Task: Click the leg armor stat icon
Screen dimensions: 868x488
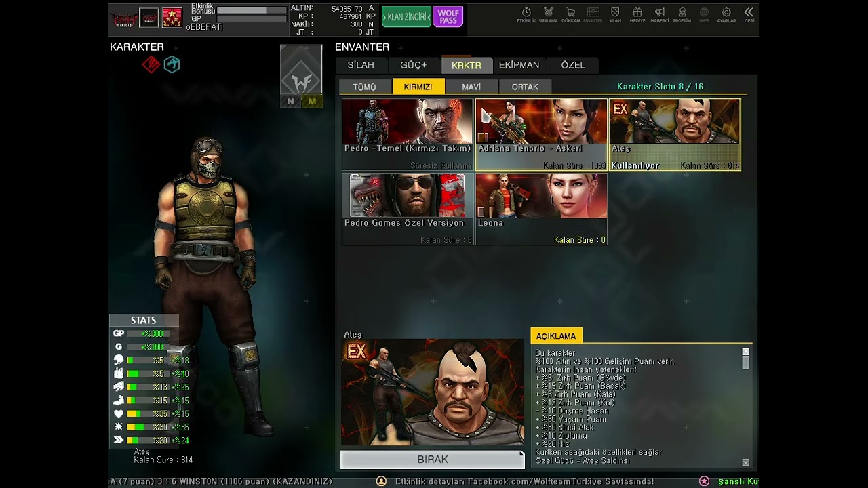Action: [x=119, y=400]
